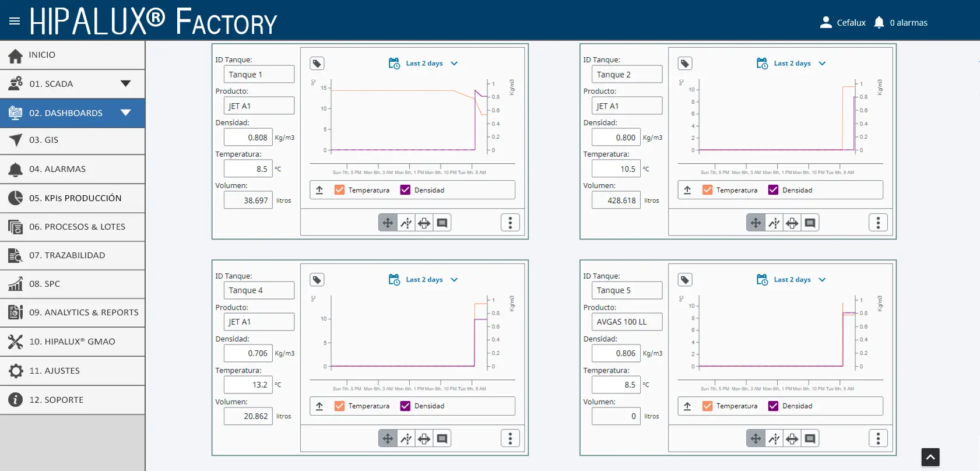Select the horizontal zoom tool in Tanque 4 chart
Image resolution: width=980 pixels, height=471 pixels.
pos(424,438)
